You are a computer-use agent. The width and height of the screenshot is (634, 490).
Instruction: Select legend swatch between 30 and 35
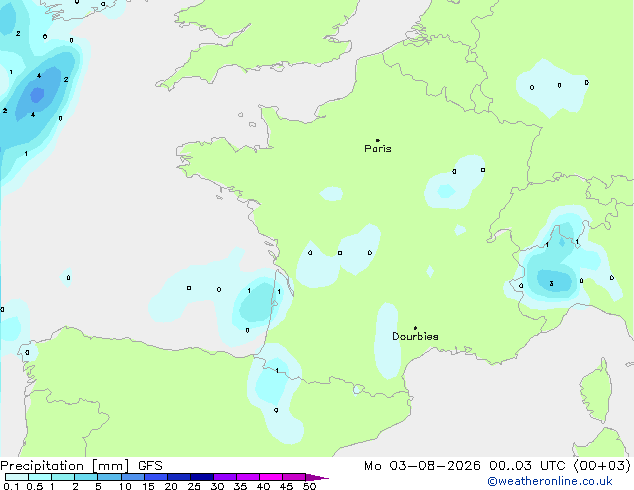click(x=225, y=477)
